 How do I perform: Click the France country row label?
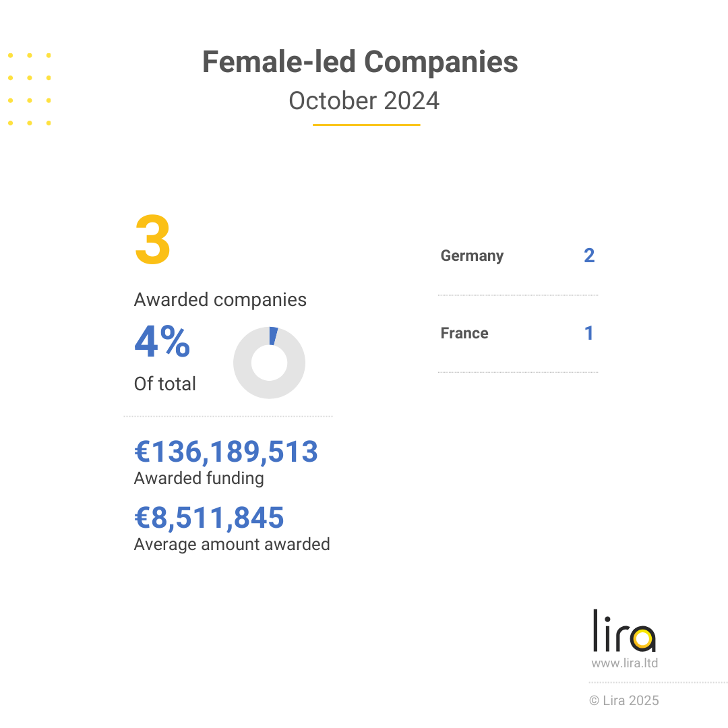(464, 334)
